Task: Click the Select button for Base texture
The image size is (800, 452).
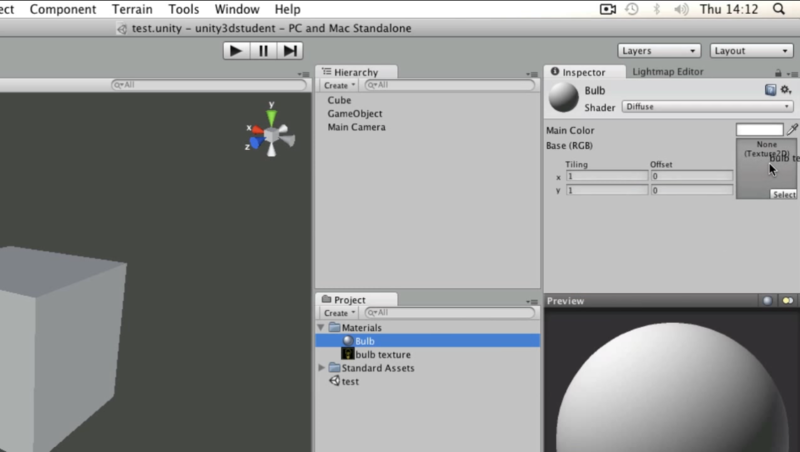Action: [783, 194]
